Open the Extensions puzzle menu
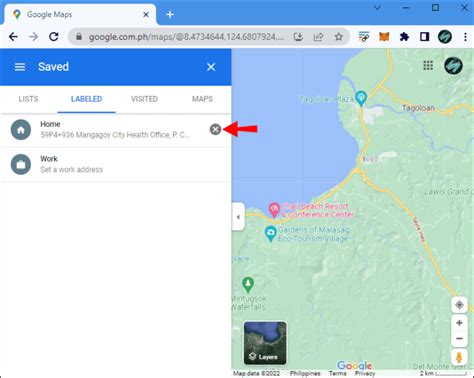This screenshot has width=474, height=378. tap(404, 37)
